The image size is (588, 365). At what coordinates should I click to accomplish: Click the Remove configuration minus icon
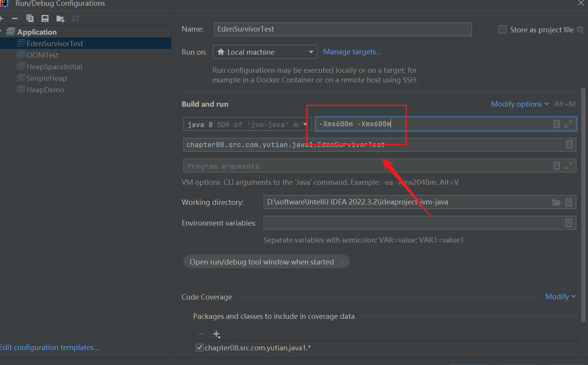15,18
